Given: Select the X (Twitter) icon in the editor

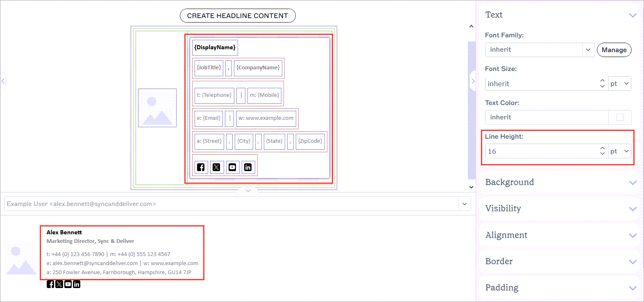Looking at the screenshot, I should [x=216, y=167].
